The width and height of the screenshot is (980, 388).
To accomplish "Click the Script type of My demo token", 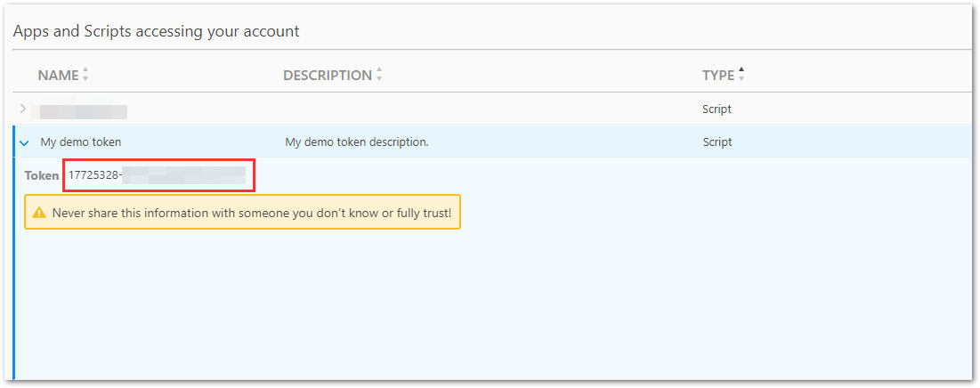I will (x=717, y=141).
